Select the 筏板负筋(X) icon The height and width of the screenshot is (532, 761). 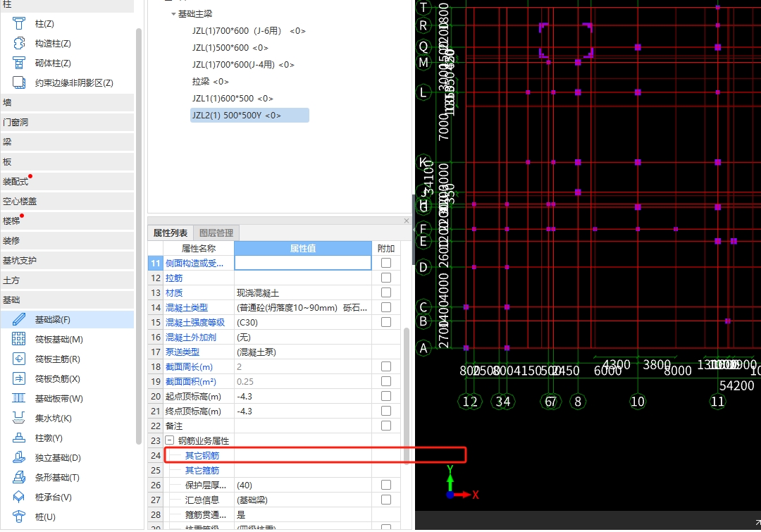pos(18,378)
